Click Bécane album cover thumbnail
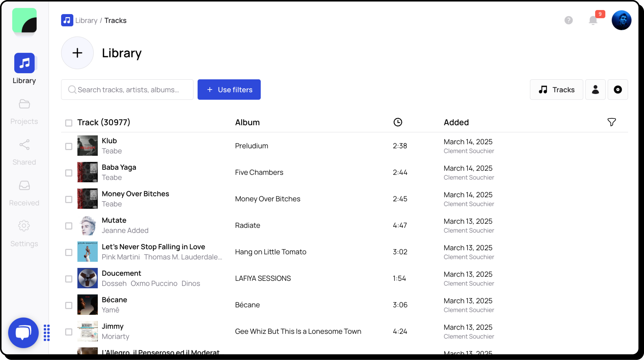This screenshot has height=360, width=644. [88, 305]
